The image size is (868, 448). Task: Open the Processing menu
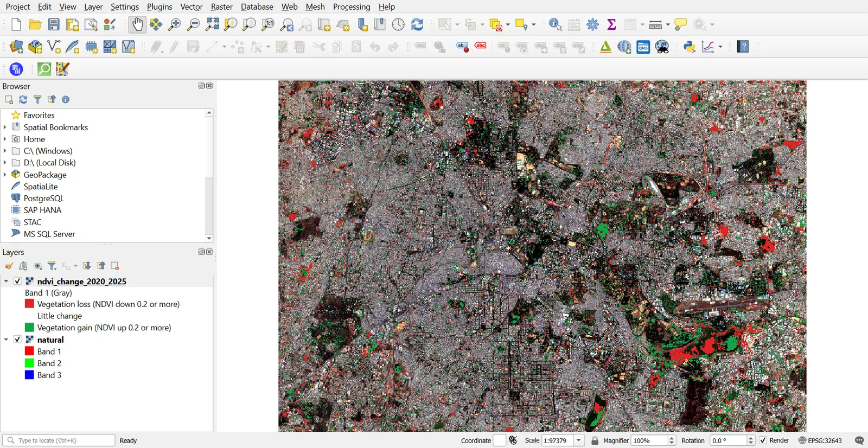[352, 7]
